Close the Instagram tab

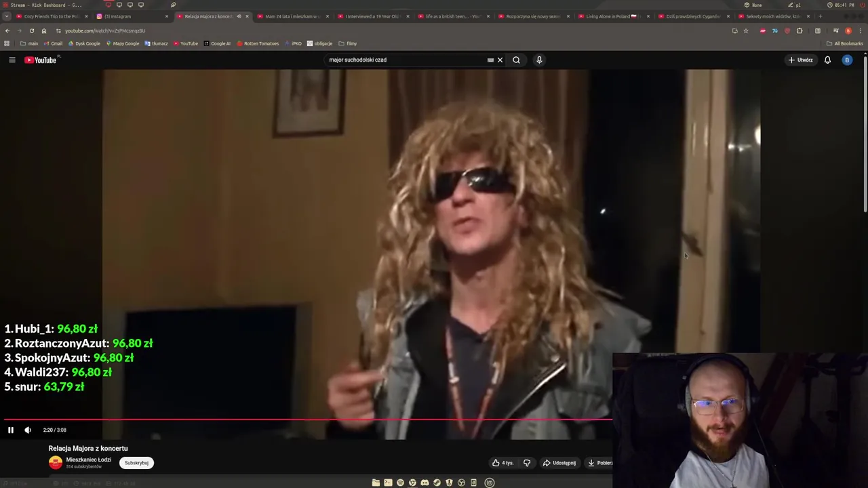click(x=166, y=16)
